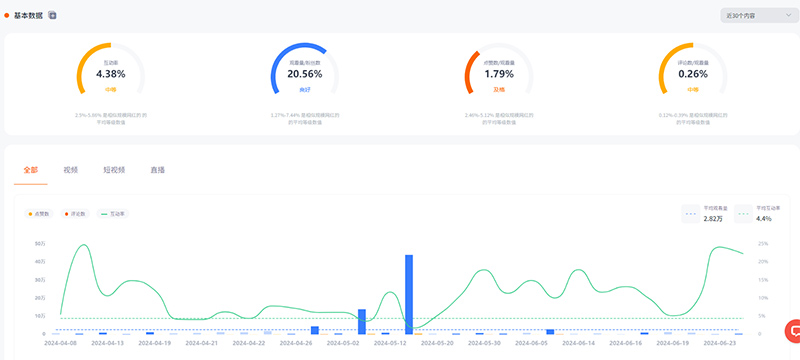Click the 及格 rating label

pos(499,90)
